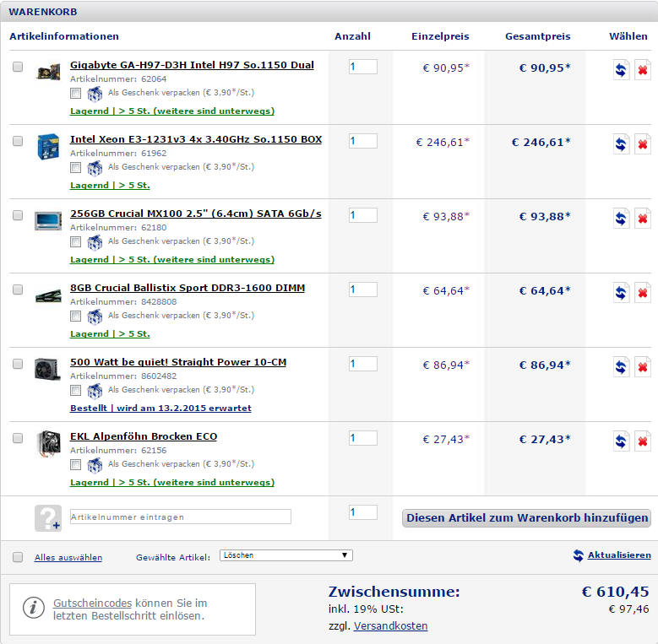This screenshot has height=644, width=658.
Task: Open 8GB Crucial Ballistix Sport product link
Action: point(188,288)
